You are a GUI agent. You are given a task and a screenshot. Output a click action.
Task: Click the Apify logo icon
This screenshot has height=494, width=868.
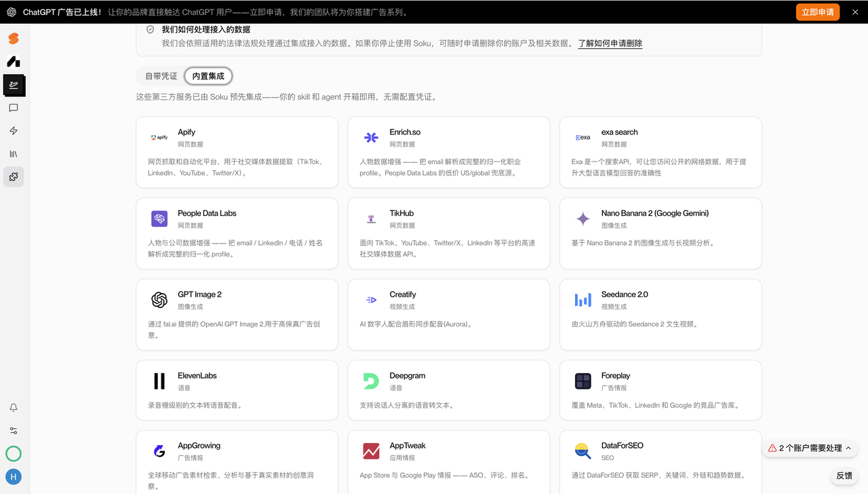[159, 138]
